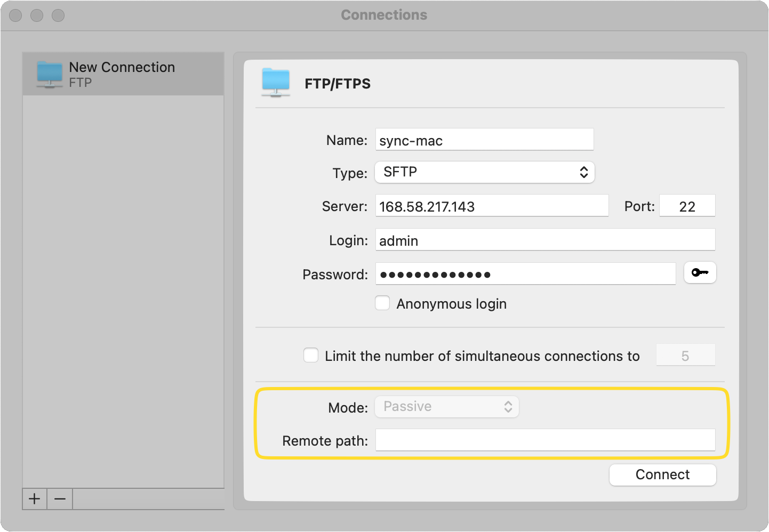Click the empty Remote path field
The image size is (769, 532).
pyautogui.click(x=544, y=440)
